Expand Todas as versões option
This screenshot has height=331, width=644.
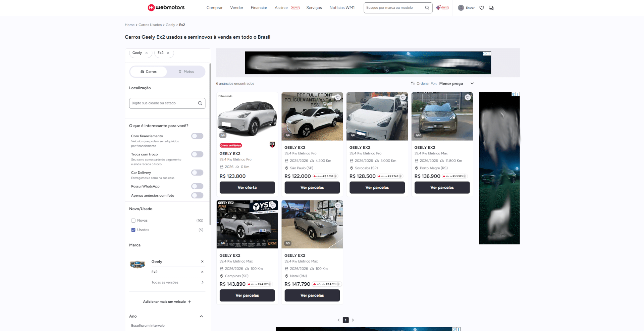point(177,282)
